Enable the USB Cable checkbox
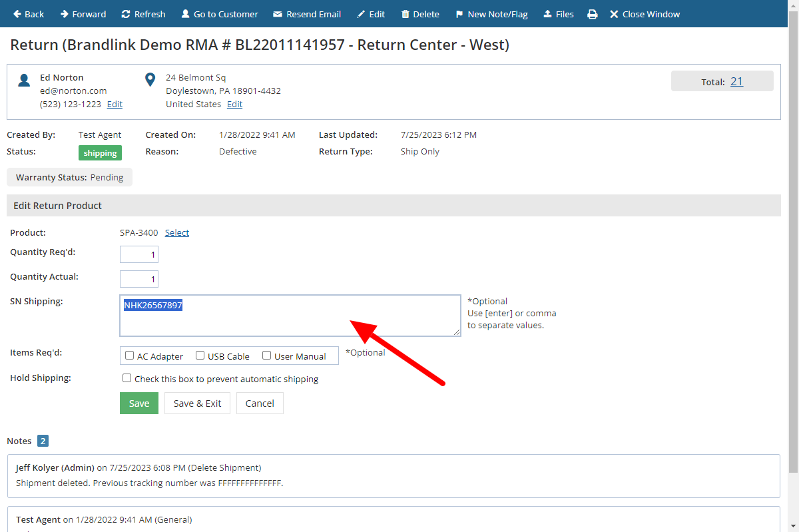The height and width of the screenshot is (532, 799). coord(200,356)
